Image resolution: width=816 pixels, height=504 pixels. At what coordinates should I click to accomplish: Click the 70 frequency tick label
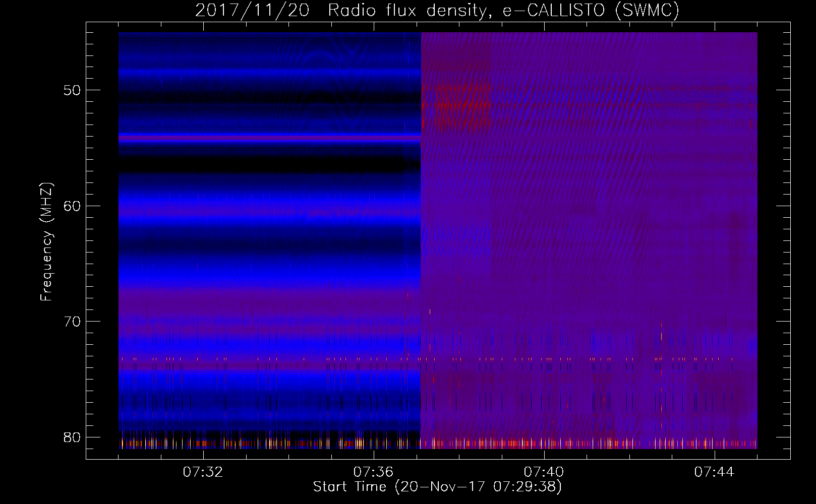[x=72, y=322]
